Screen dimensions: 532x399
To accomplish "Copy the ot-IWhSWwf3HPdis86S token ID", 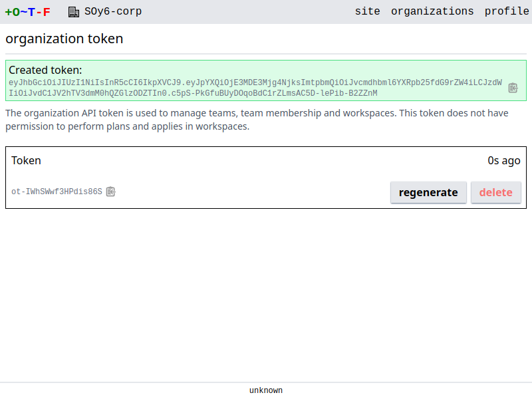I will pyautogui.click(x=110, y=192).
